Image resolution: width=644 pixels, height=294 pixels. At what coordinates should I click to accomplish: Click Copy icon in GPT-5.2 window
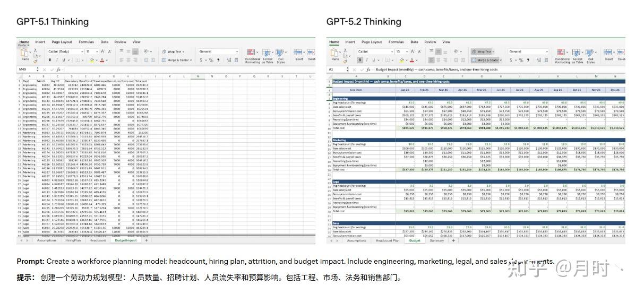point(345,56)
